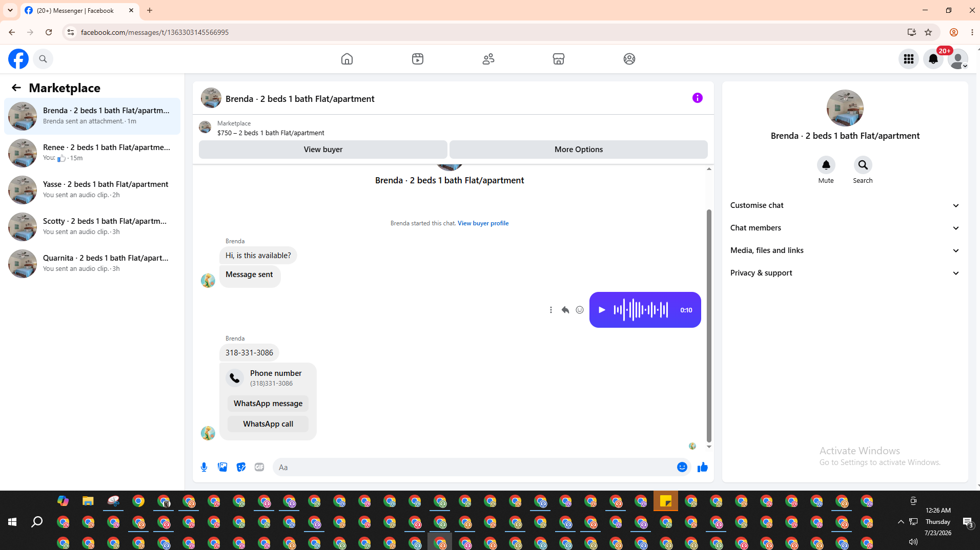Click the back arrow beside Marketplace

[x=16, y=88]
